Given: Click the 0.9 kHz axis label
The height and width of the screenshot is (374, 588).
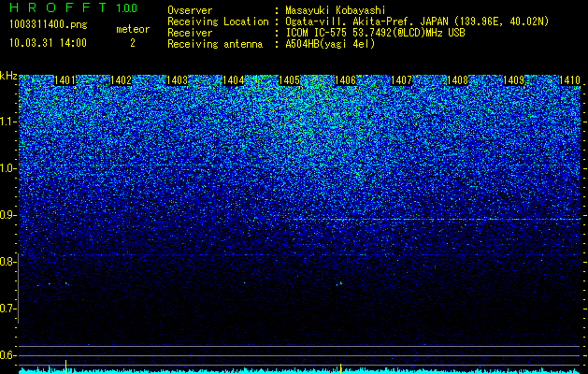Looking at the screenshot, I should tap(8, 215).
